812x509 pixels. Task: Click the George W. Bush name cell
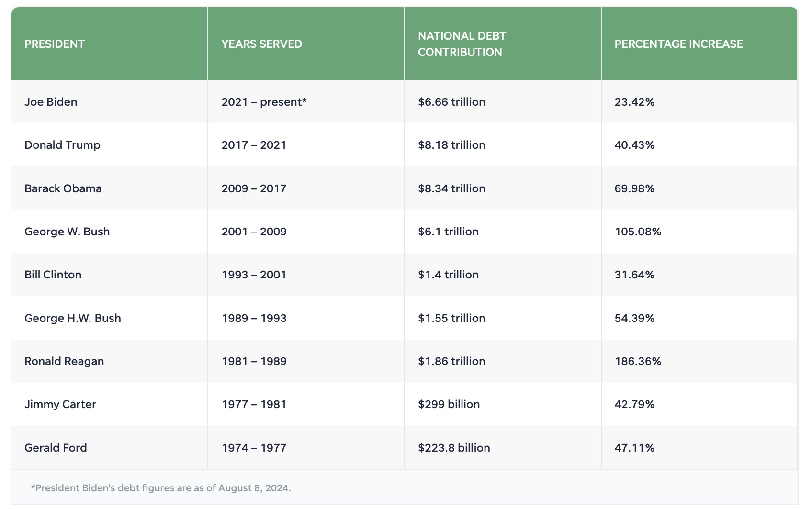(67, 232)
